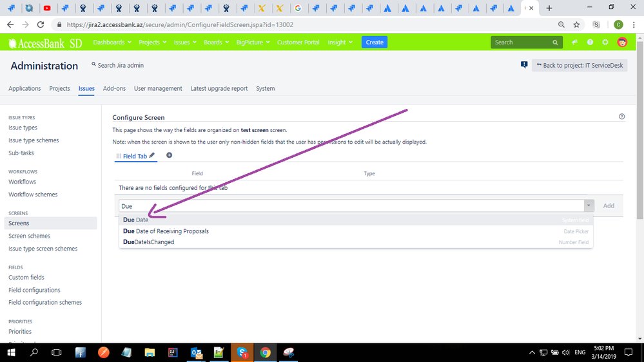Open Custom fields in sidebar

(x=26, y=277)
